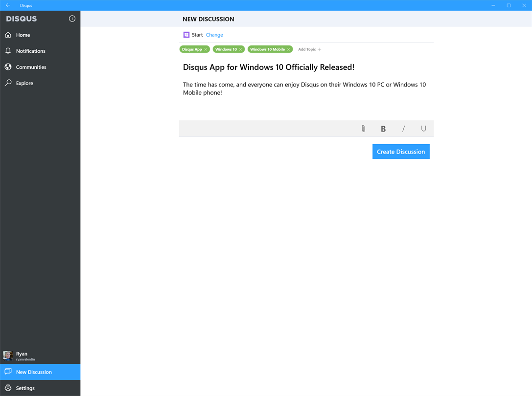This screenshot has height=396, width=532.
Task: Maximize the Disqus window
Action: point(509,5)
